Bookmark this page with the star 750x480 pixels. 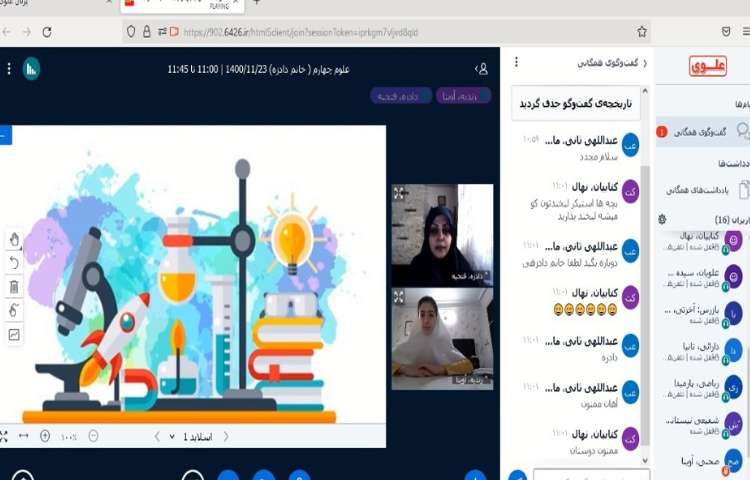pos(642,32)
